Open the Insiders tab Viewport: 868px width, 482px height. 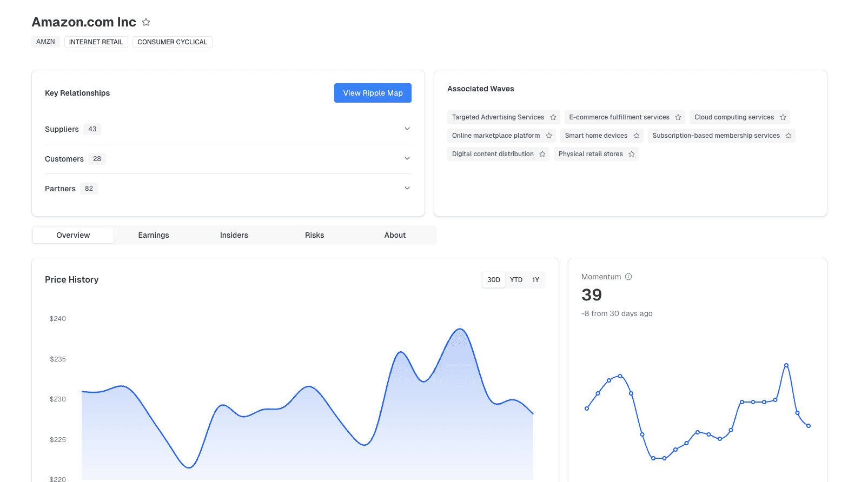(234, 235)
